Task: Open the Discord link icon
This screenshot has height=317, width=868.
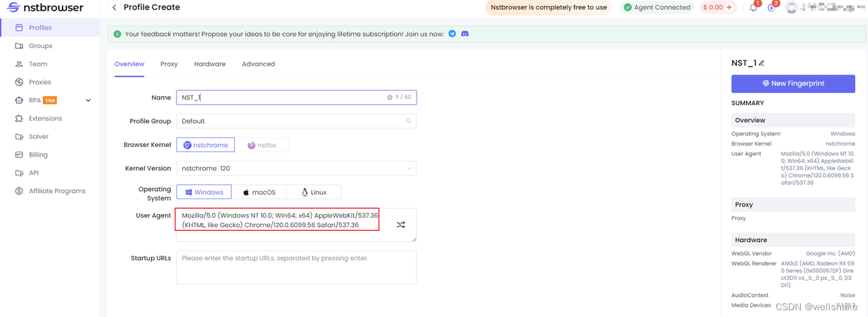Action: click(465, 33)
